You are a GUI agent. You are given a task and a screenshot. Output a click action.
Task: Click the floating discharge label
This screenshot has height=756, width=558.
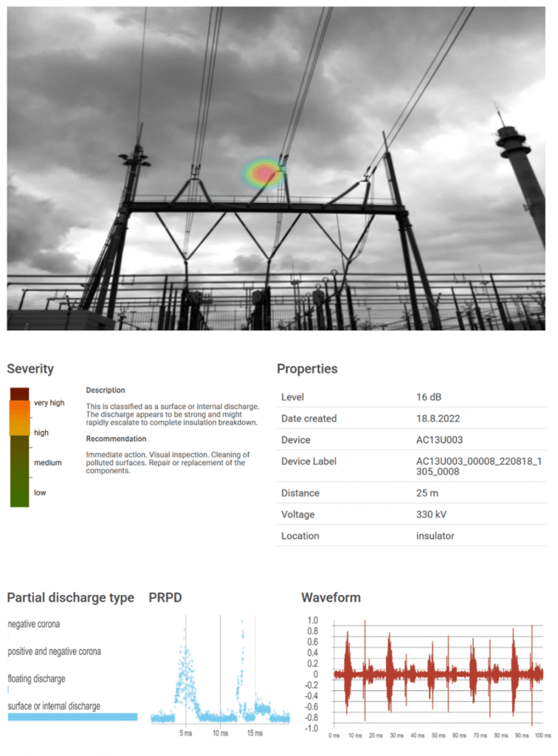tap(36, 678)
